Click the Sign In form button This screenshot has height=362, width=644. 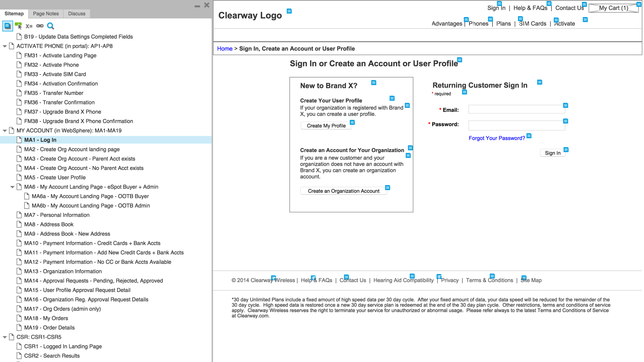553,153
